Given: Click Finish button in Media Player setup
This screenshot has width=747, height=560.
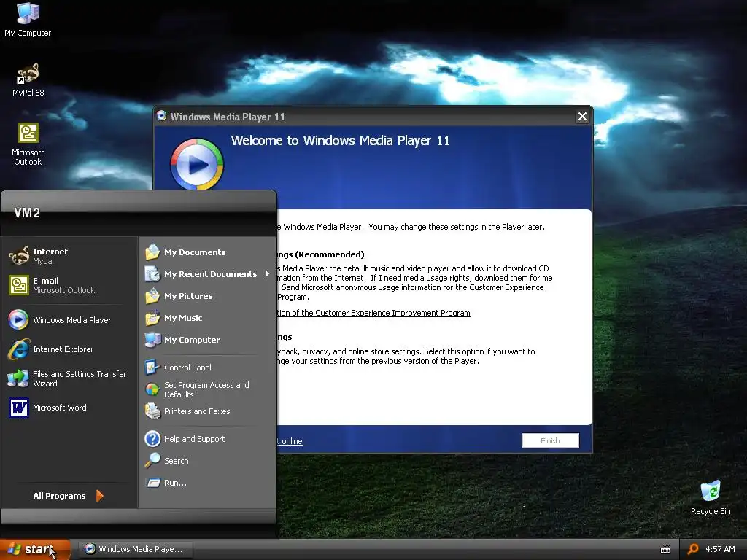Looking at the screenshot, I should click(550, 440).
